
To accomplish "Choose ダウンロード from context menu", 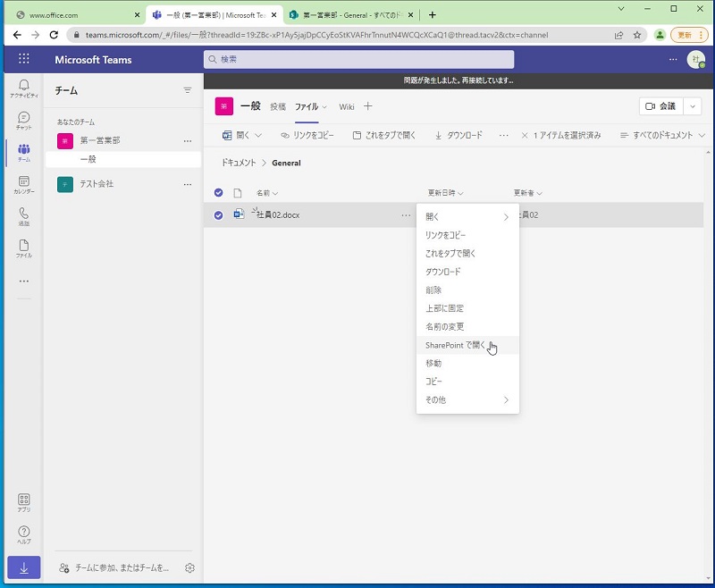I will (467, 272).
